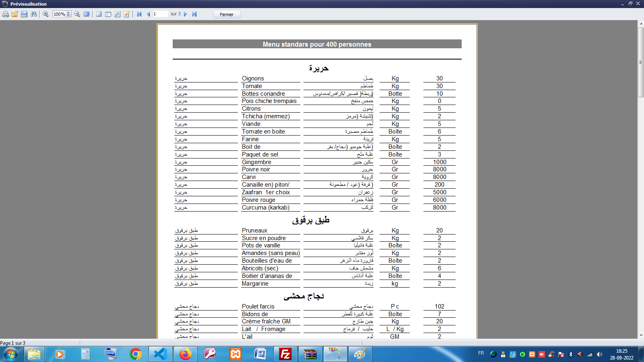The height and width of the screenshot is (362, 644).
Task: Zoom in with the magnifier plus icon
Action: tap(46, 14)
